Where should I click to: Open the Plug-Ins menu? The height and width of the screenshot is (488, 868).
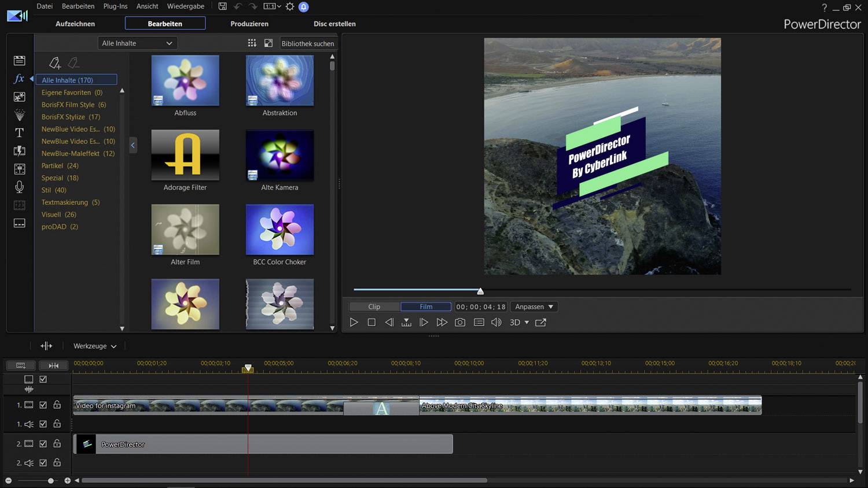pos(115,6)
